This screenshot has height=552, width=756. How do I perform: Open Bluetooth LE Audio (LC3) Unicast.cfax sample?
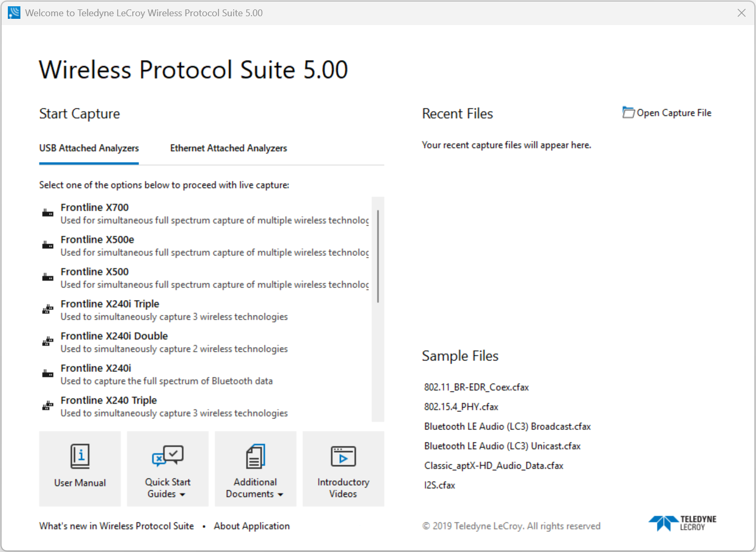[502, 446]
